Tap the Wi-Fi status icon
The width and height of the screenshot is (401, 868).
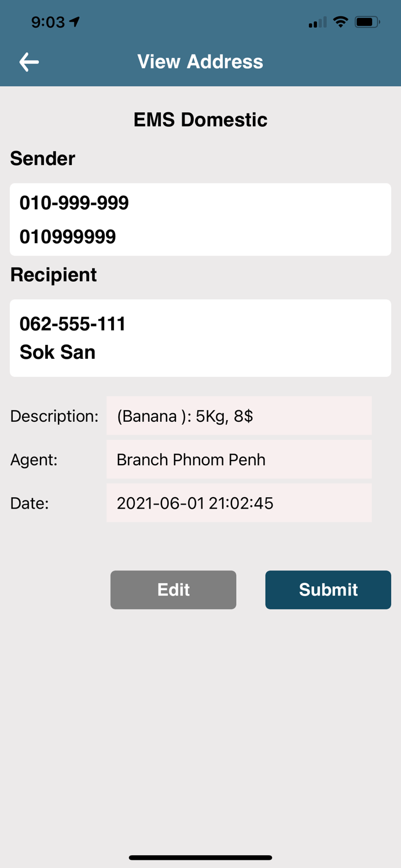341,22
